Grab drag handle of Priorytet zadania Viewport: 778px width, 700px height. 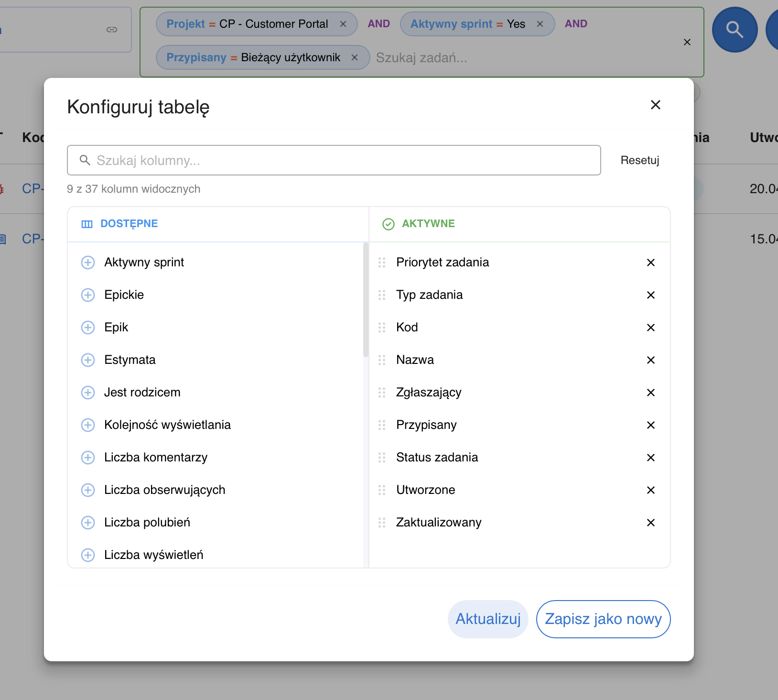point(382,262)
